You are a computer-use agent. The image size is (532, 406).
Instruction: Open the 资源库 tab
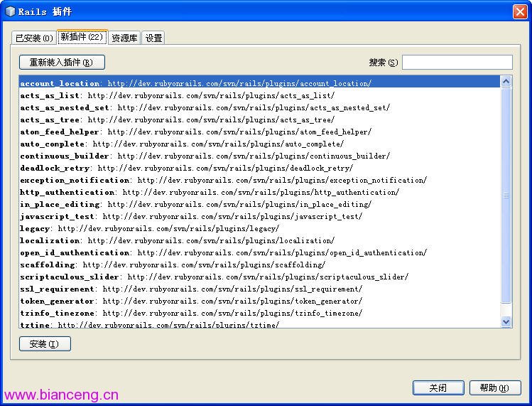(124, 38)
